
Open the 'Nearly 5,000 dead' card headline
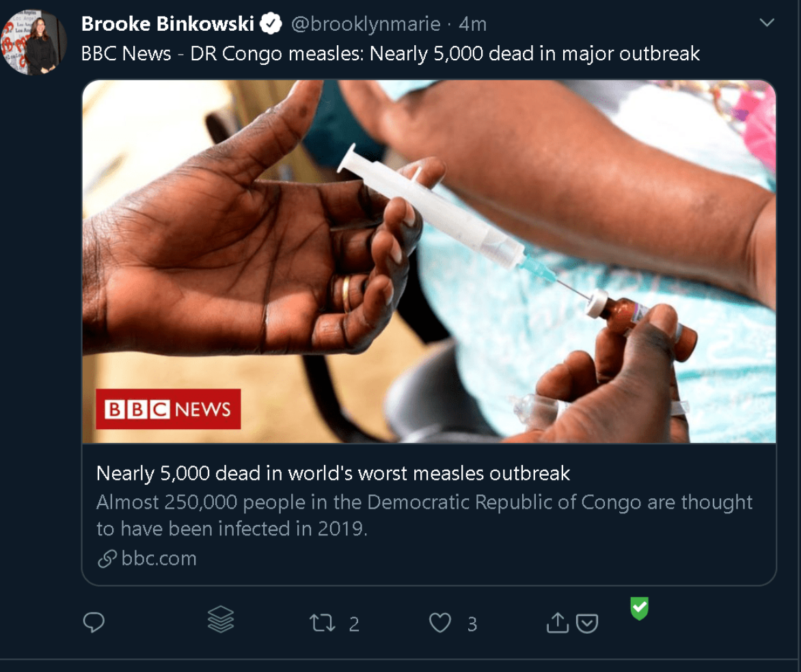(333, 473)
